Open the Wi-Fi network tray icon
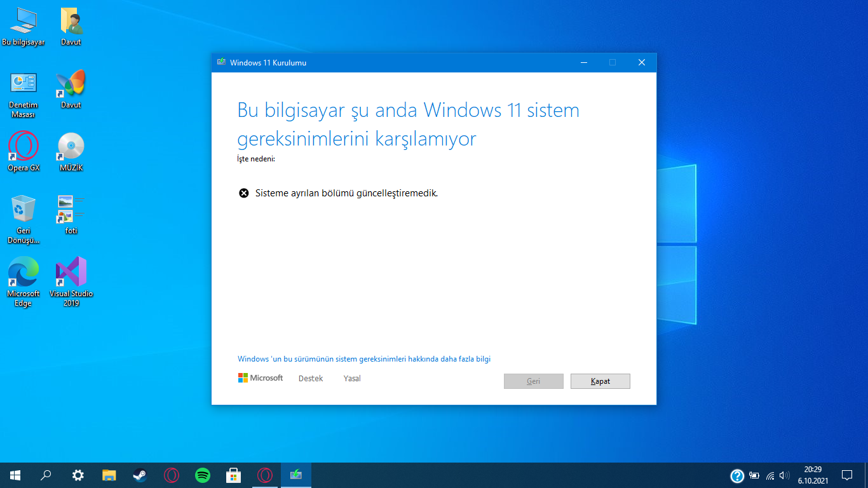The height and width of the screenshot is (488, 868). [x=770, y=475]
